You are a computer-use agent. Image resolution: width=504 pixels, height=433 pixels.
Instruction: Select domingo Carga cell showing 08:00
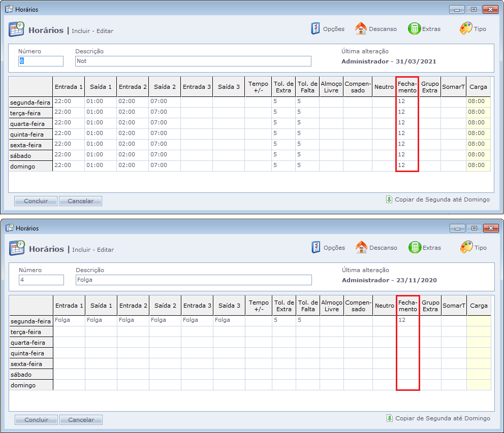[x=478, y=165]
